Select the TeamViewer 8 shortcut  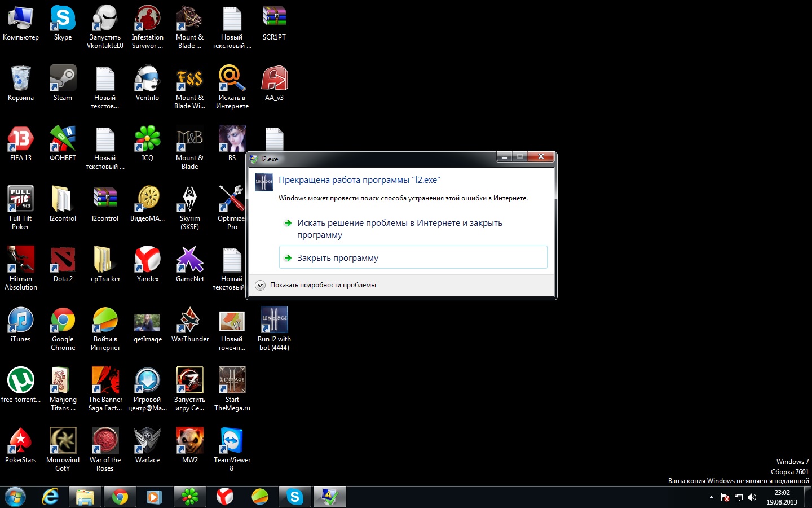click(x=232, y=450)
